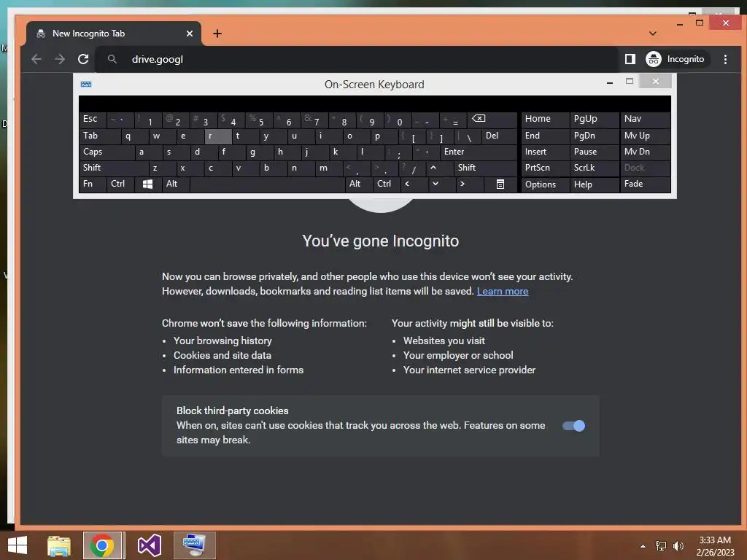Tap the End key on keyboard
Image resolution: width=747 pixels, height=560 pixels.
pyautogui.click(x=545, y=136)
